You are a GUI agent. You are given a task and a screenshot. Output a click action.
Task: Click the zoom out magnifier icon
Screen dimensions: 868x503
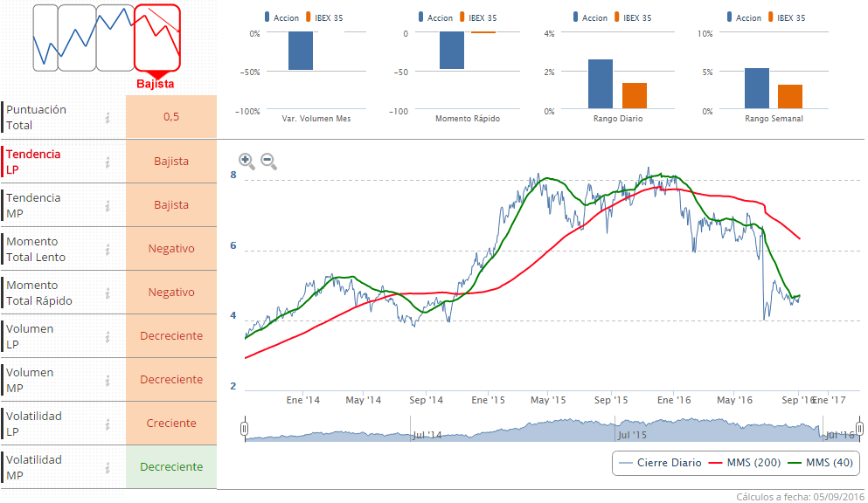point(268,161)
